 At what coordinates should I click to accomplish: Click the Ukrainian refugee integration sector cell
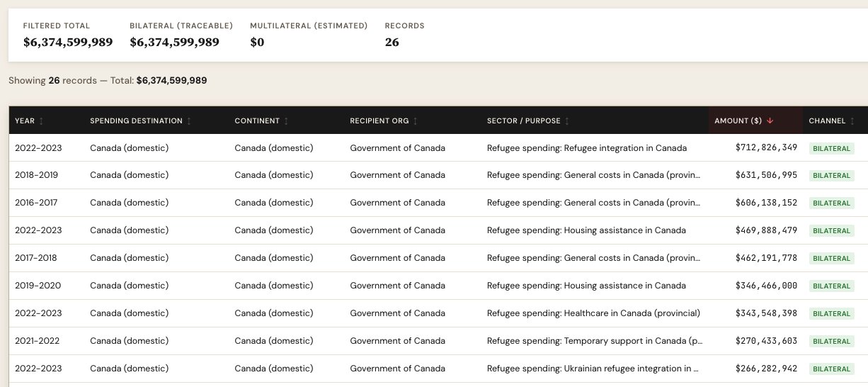pos(593,369)
